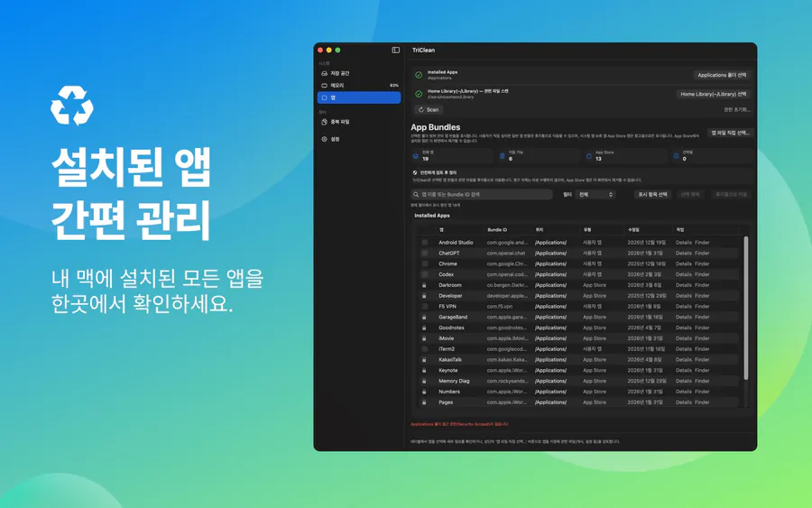Viewport: 812px width, 508px height.
Task: Select the 앱 sidebar item
Action: click(359, 97)
